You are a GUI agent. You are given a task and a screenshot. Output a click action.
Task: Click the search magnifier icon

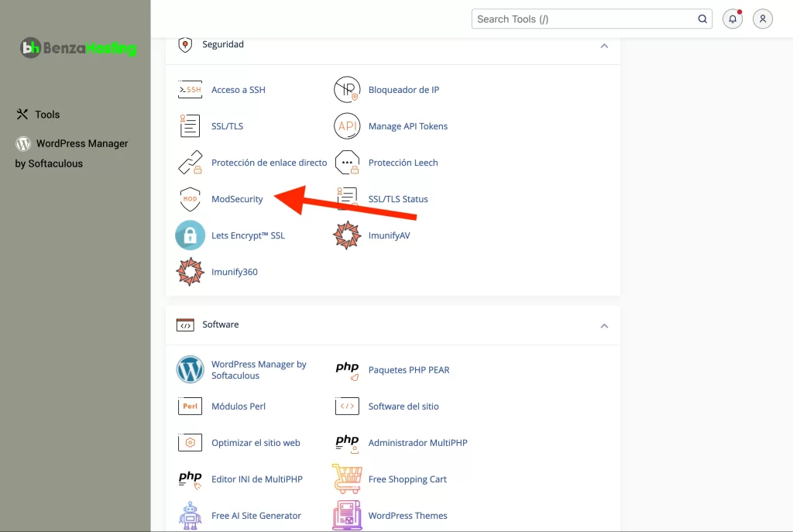pos(702,19)
